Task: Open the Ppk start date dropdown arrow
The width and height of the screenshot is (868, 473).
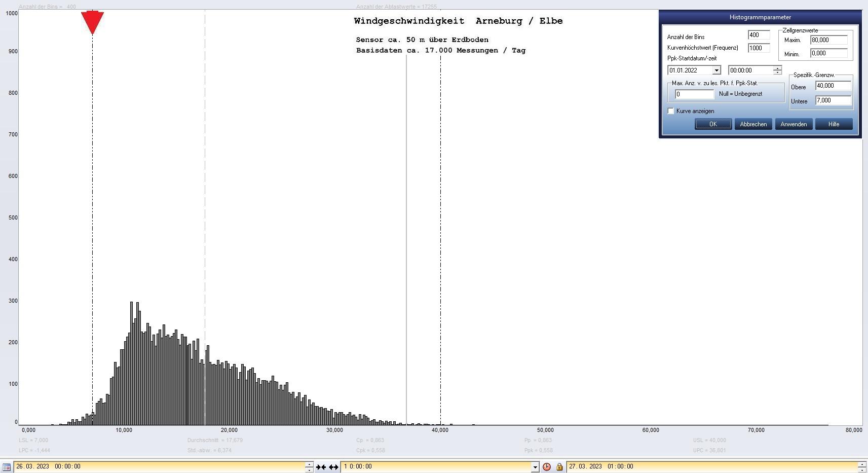Action: (716, 70)
